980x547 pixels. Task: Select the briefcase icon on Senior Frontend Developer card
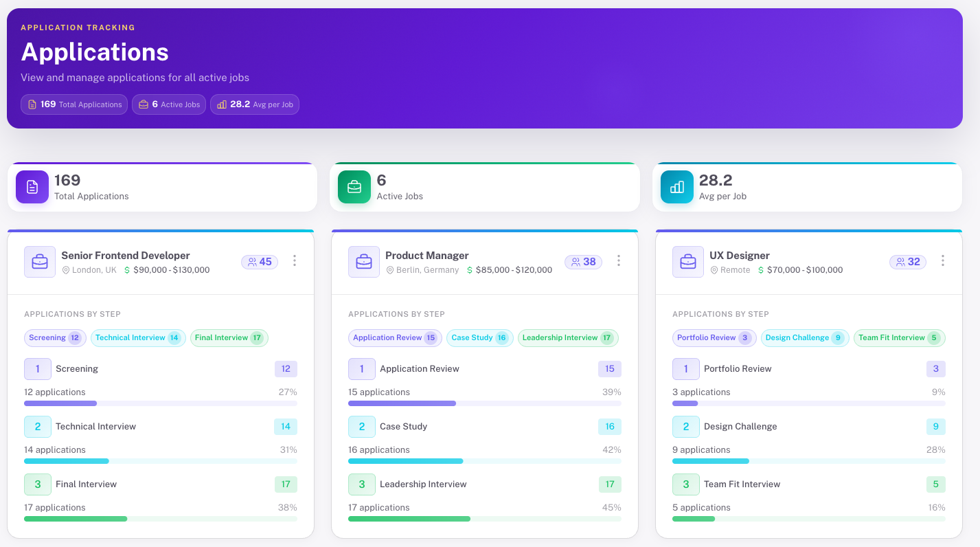click(39, 262)
